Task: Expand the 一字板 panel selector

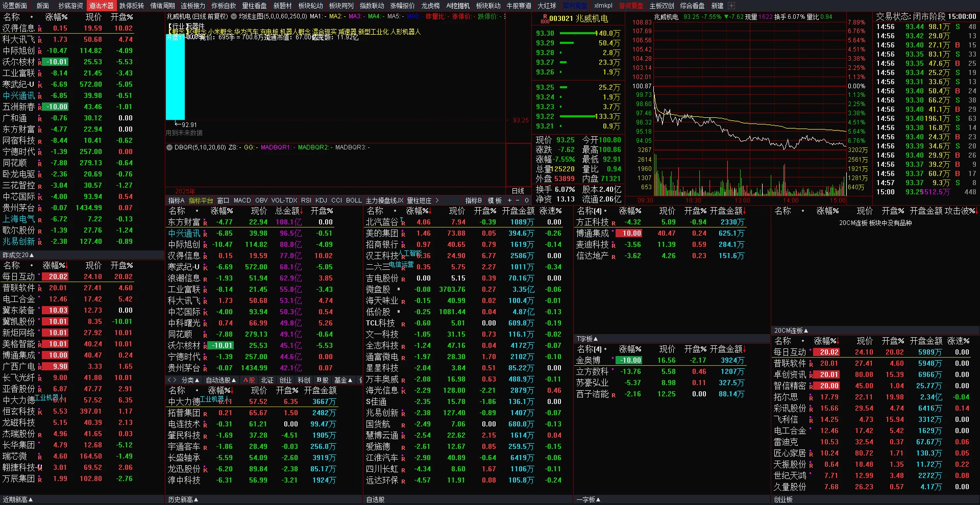Action: pos(589,500)
